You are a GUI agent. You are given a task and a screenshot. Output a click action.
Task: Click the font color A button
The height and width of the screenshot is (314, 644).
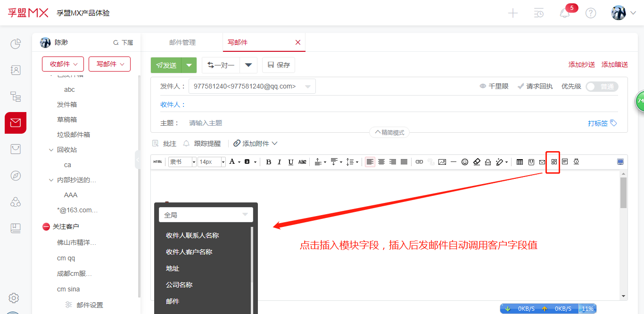(x=232, y=162)
